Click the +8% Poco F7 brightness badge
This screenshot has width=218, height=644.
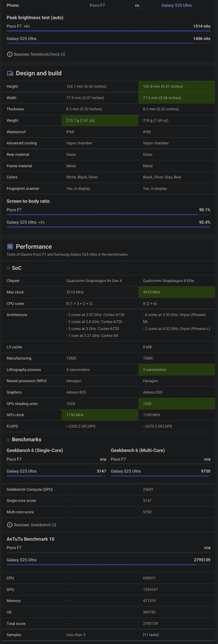tap(27, 26)
